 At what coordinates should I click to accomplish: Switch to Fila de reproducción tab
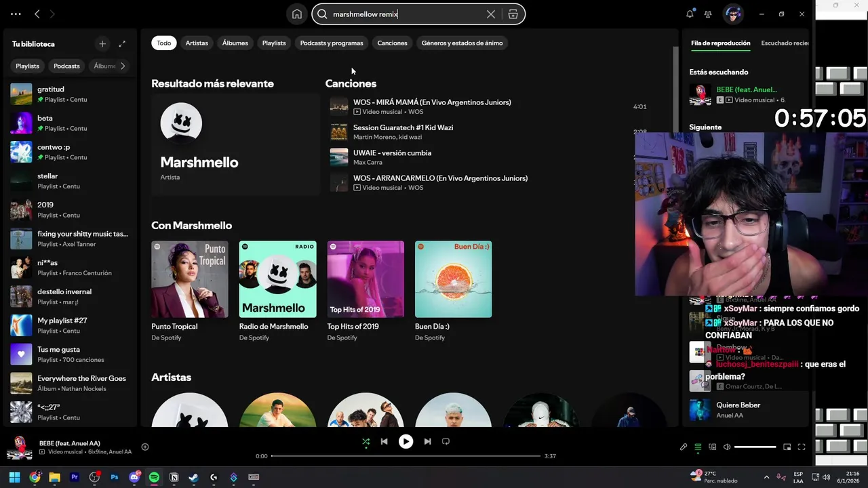point(720,43)
